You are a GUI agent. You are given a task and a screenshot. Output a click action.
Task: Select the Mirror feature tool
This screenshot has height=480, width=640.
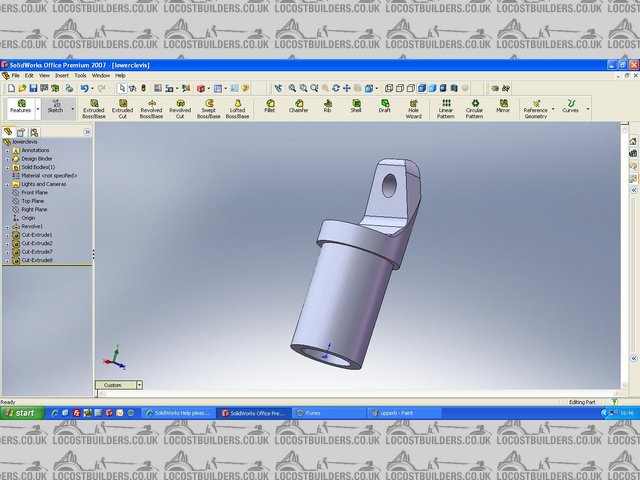502,106
